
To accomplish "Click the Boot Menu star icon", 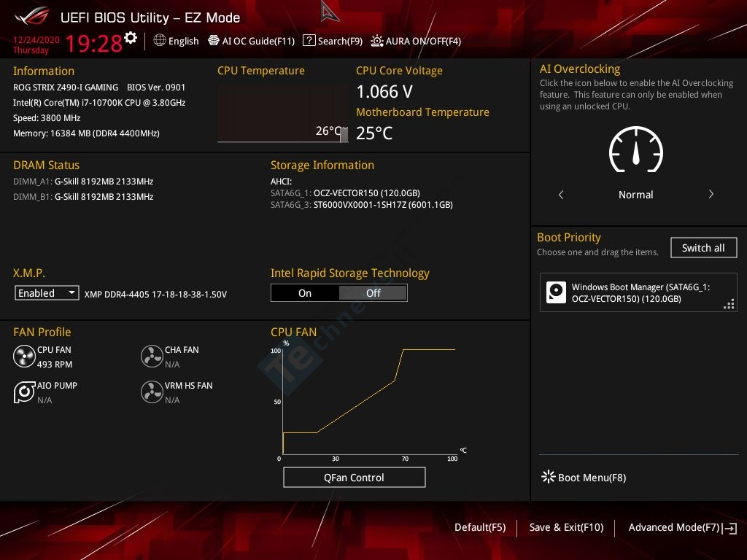I will tap(549, 477).
